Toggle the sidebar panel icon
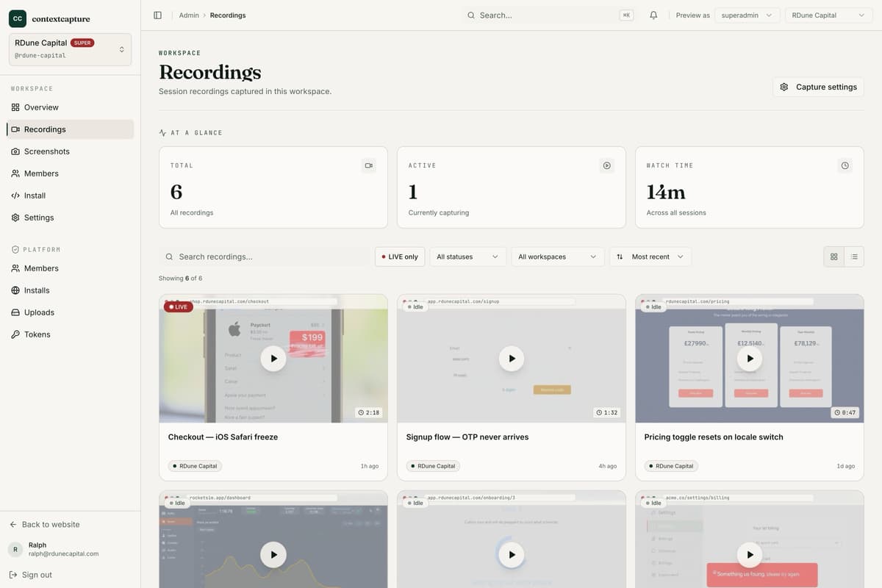Image resolution: width=882 pixels, height=588 pixels. coord(157,15)
